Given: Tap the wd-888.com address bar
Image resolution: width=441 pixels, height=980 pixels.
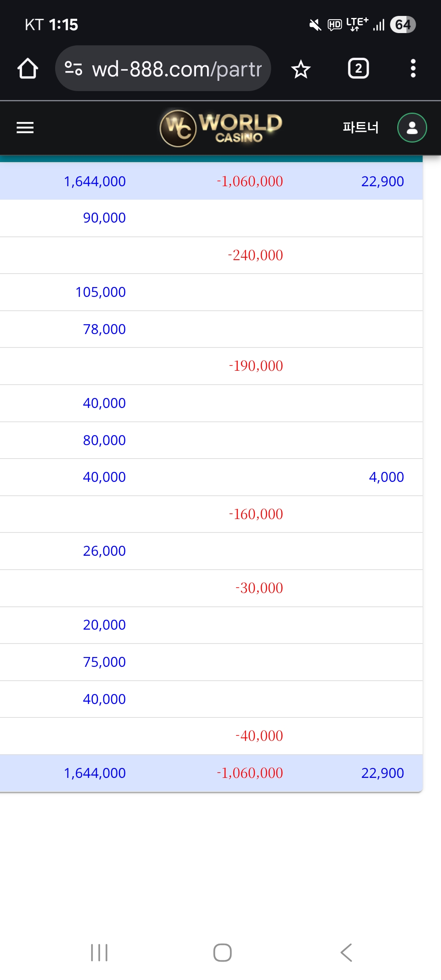Looking at the screenshot, I should [x=176, y=69].
